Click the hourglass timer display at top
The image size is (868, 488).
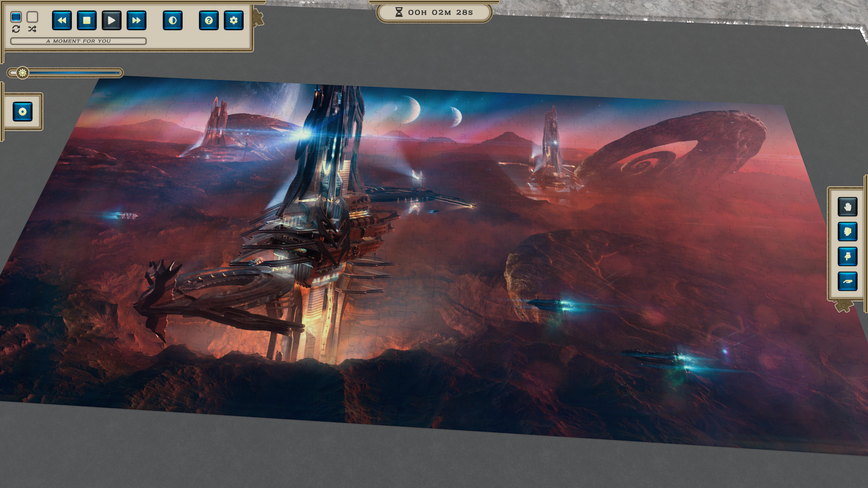(434, 13)
